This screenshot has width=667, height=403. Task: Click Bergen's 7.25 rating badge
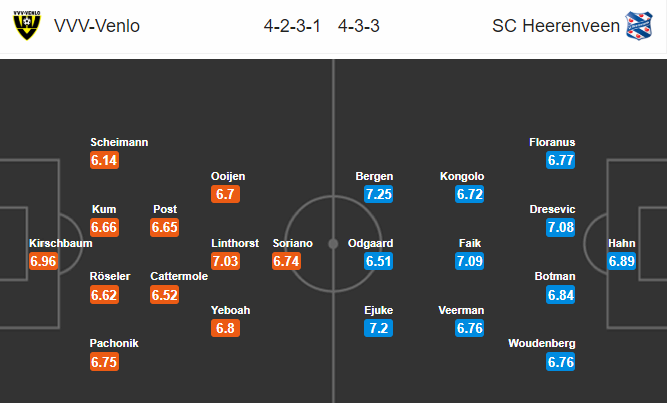click(379, 194)
